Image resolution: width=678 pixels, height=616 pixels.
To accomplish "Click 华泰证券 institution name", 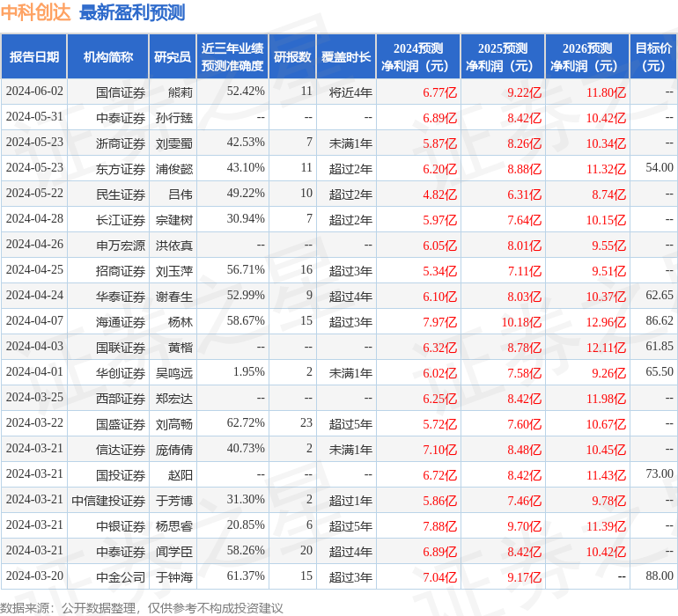I will click(121, 297).
